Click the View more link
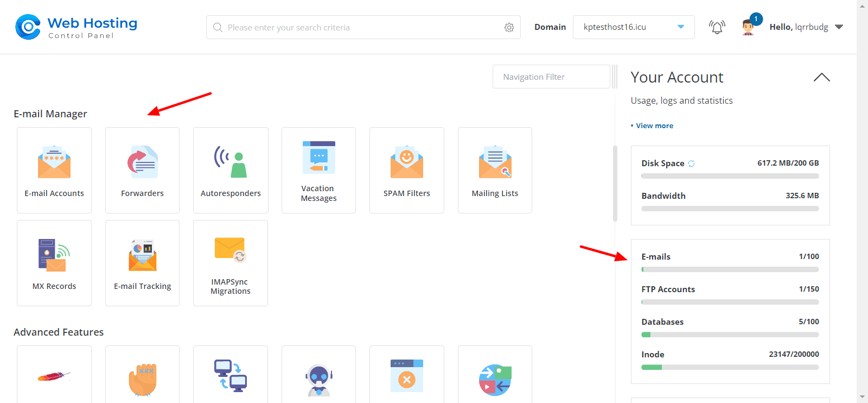868x403 pixels. click(654, 125)
